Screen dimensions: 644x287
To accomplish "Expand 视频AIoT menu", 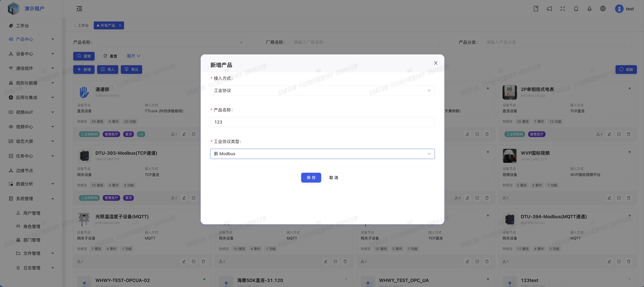I will (31, 112).
